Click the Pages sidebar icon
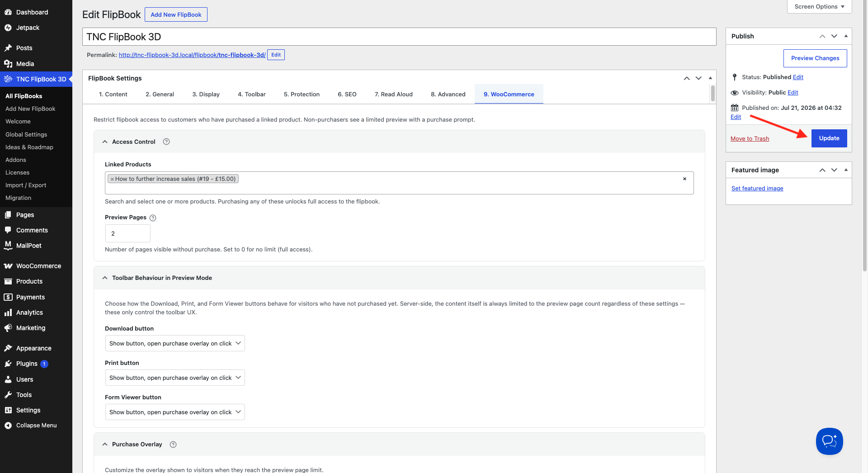The image size is (868, 473). tap(8, 215)
